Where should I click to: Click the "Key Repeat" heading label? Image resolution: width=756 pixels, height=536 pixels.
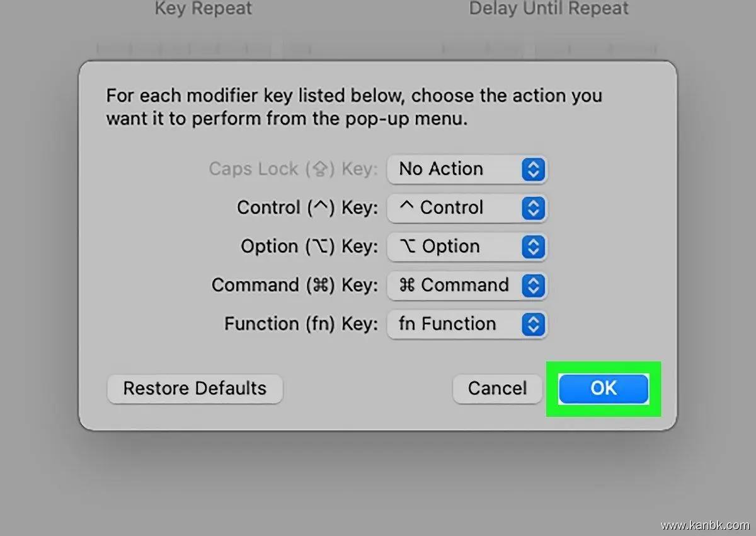(203, 9)
